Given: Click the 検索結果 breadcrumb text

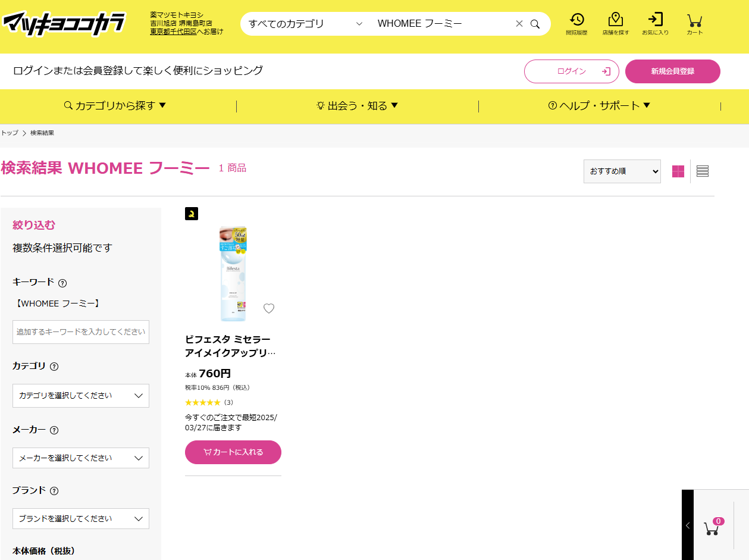Looking at the screenshot, I should click(42, 133).
